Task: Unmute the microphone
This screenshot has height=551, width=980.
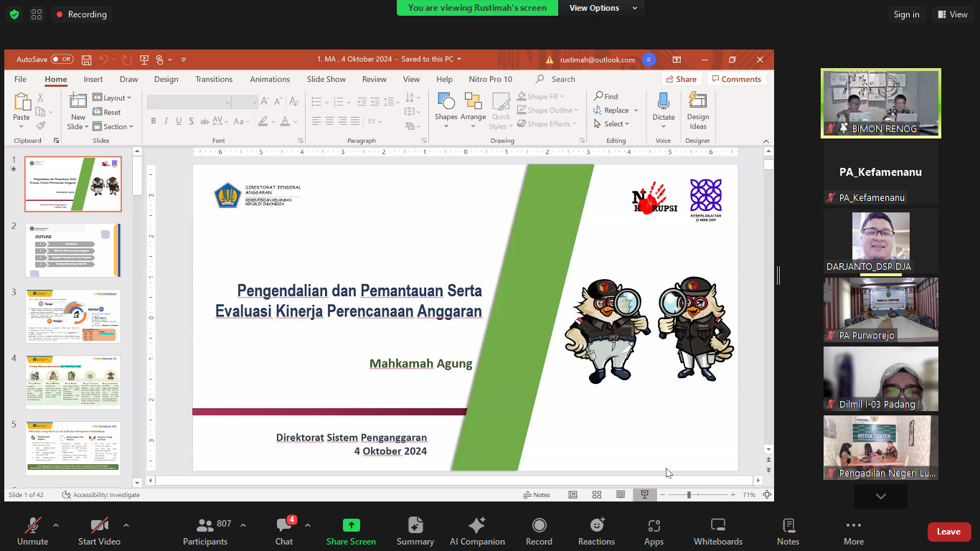Action: (x=32, y=532)
